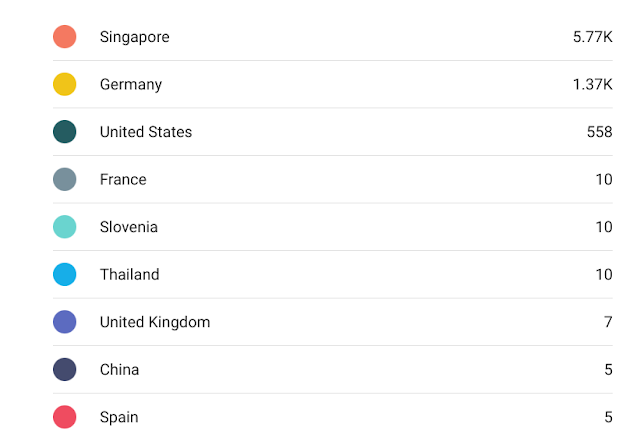Click the value 7 for United Kingdom
The width and height of the screenshot is (640, 438).
608,322
